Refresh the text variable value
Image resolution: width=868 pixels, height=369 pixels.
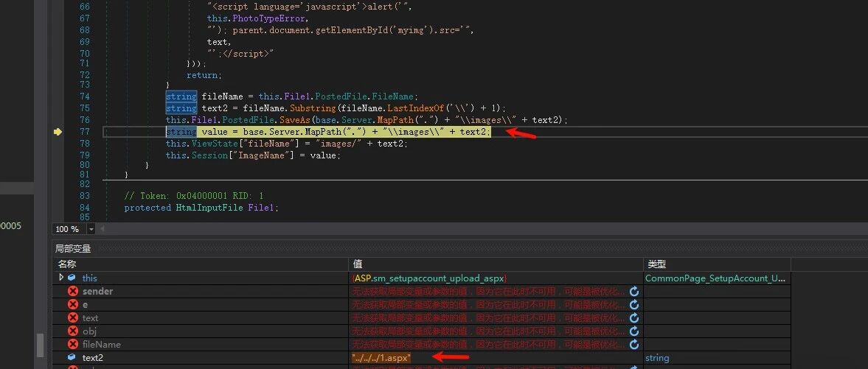[x=634, y=317]
